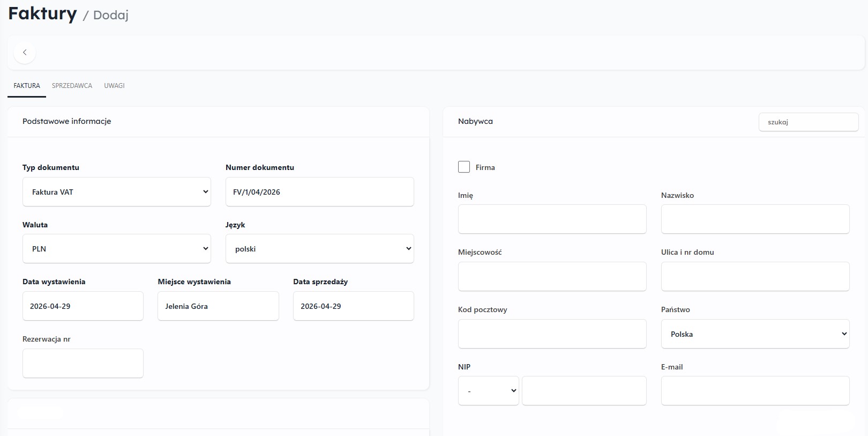Click the Imię input field

click(x=552, y=219)
